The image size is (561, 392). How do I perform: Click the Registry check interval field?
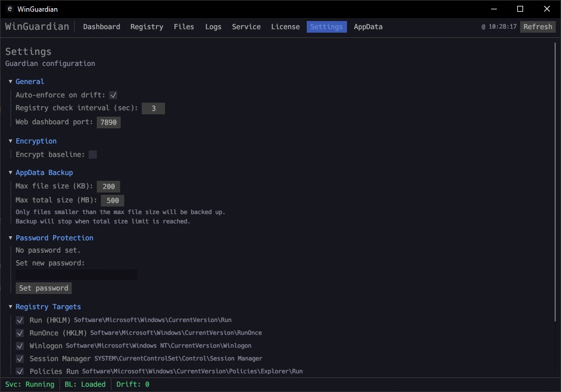point(153,108)
